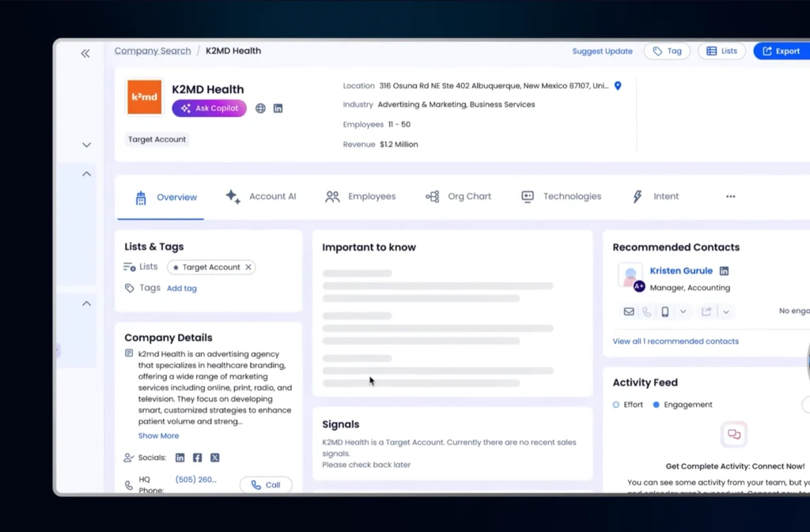
Task: Open the K2MD Health website globe icon
Action: (260, 108)
